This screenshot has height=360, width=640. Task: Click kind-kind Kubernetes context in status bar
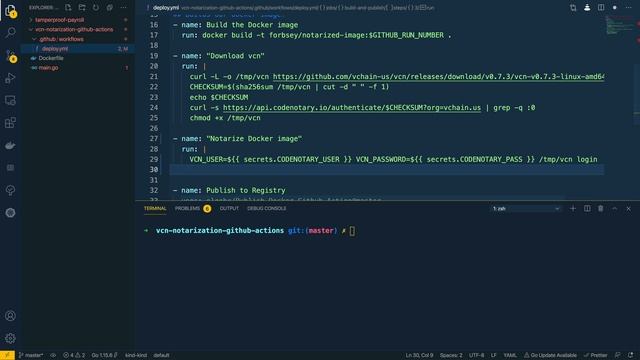tap(136, 355)
